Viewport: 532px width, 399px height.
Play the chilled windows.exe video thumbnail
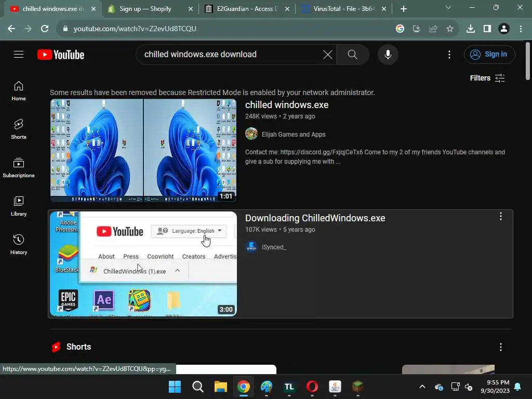[x=143, y=150]
